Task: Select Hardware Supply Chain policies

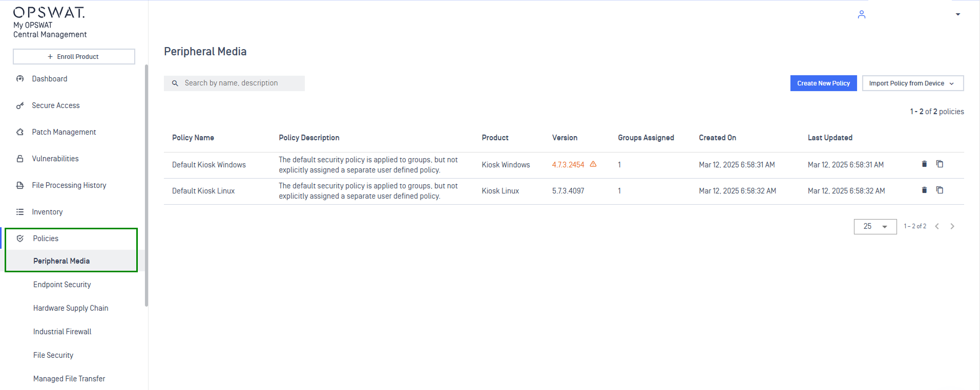Action: click(x=71, y=308)
